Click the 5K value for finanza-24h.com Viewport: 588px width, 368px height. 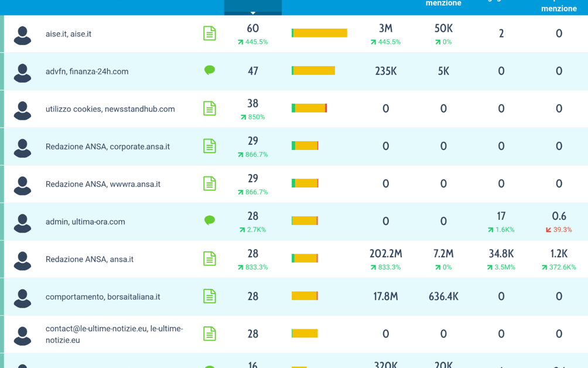click(x=443, y=71)
